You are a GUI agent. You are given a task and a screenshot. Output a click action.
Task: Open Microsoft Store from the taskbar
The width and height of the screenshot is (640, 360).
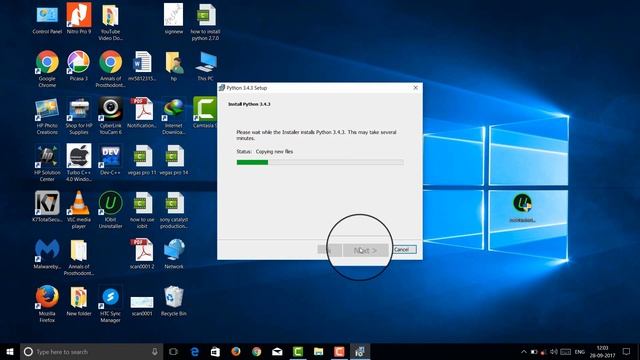pos(215,351)
